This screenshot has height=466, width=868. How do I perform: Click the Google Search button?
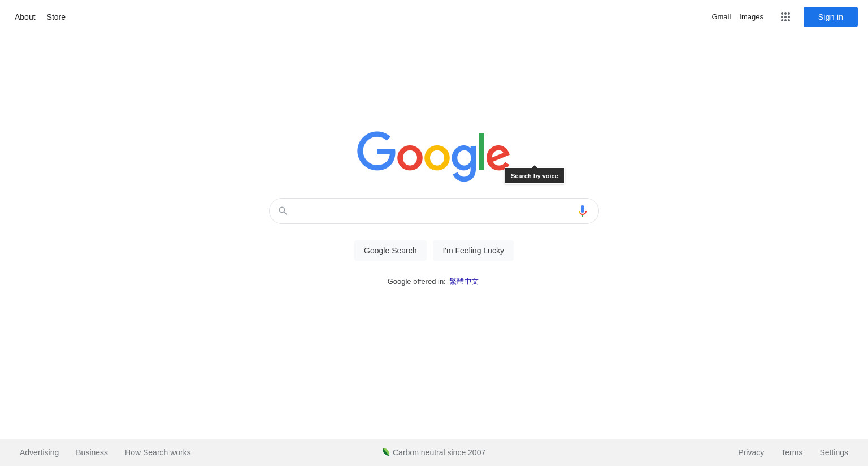point(390,251)
